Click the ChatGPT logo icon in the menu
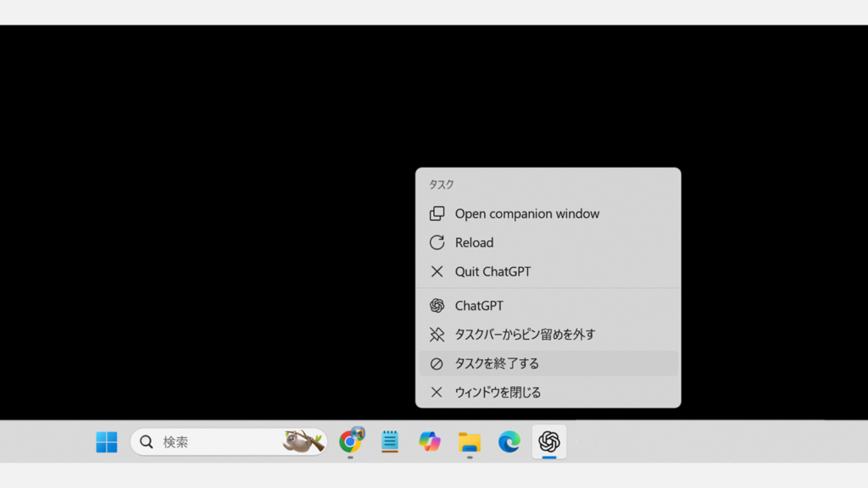868x488 pixels. click(x=437, y=305)
